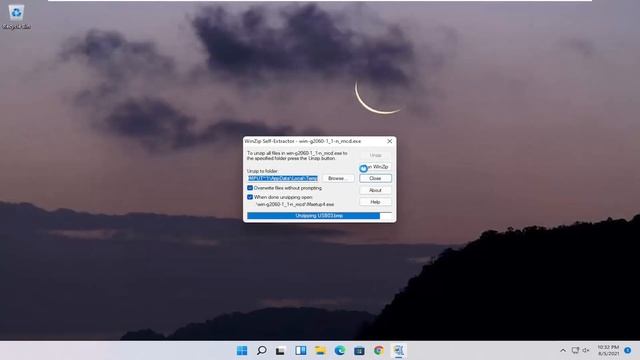Close the WinZip Self-Extractor with X
Image resolution: width=640 pixels, height=360 pixels.
[x=389, y=141]
